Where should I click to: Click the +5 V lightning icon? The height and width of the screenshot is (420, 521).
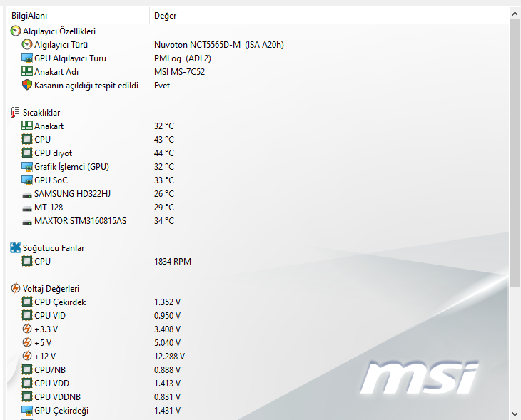tap(27, 342)
